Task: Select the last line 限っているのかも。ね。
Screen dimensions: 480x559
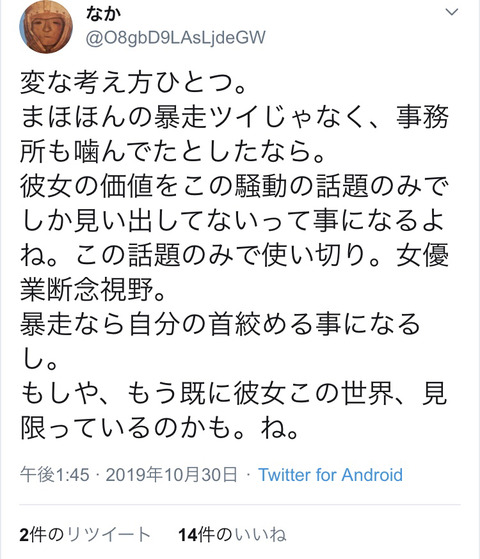Action: pos(160,427)
